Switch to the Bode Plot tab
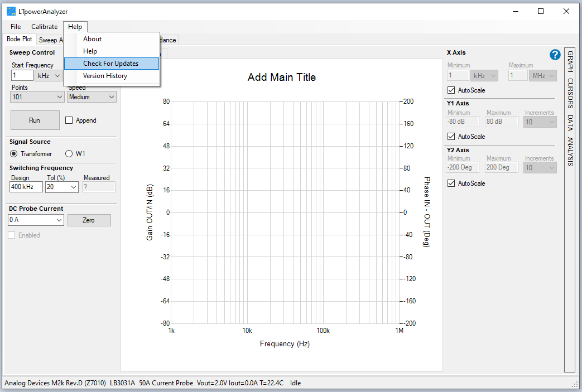 20,40
